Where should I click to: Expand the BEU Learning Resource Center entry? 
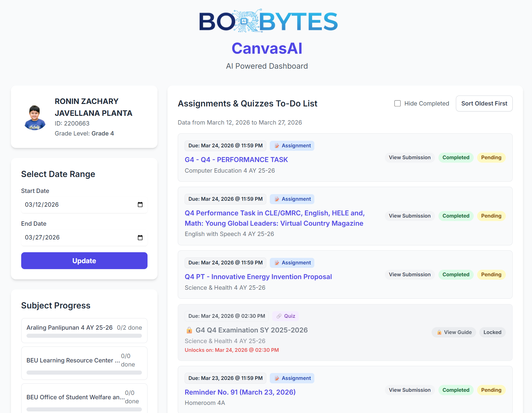84,363
